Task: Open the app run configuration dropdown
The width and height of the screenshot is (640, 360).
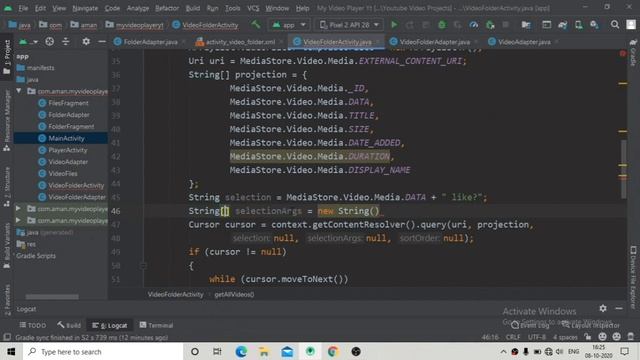Action: pyautogui.click(x=289, y=25)
